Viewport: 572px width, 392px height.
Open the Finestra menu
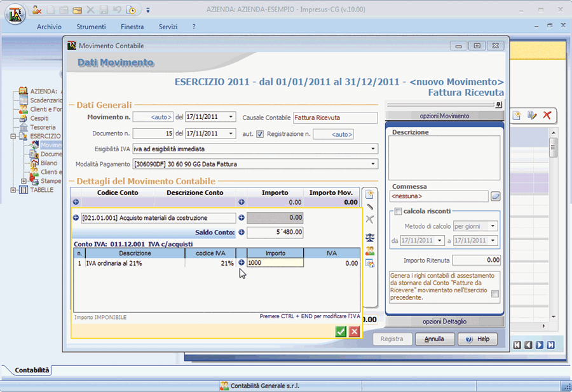(x=132, y=27)
